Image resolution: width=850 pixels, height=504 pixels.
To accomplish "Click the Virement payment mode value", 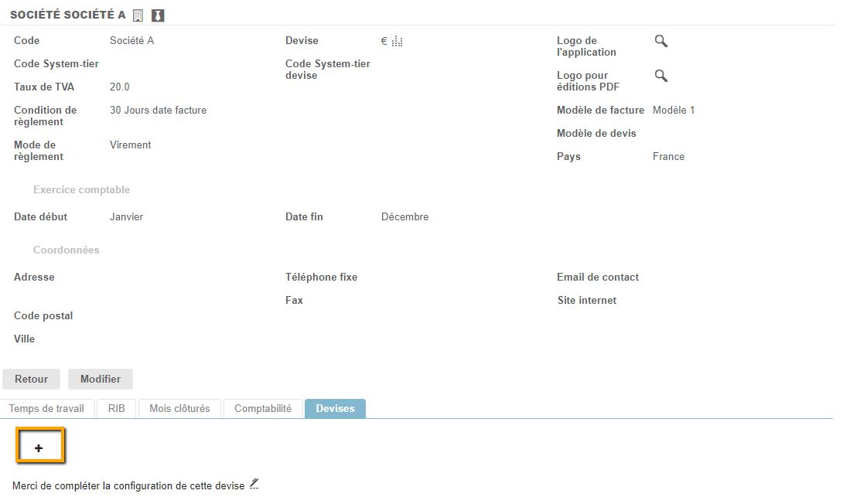I will 130,145.
